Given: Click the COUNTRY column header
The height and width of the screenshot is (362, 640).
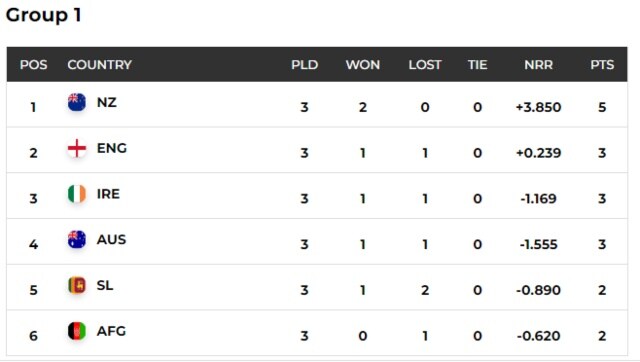Looking at the screenshot, I should click(x=100, y=64).
